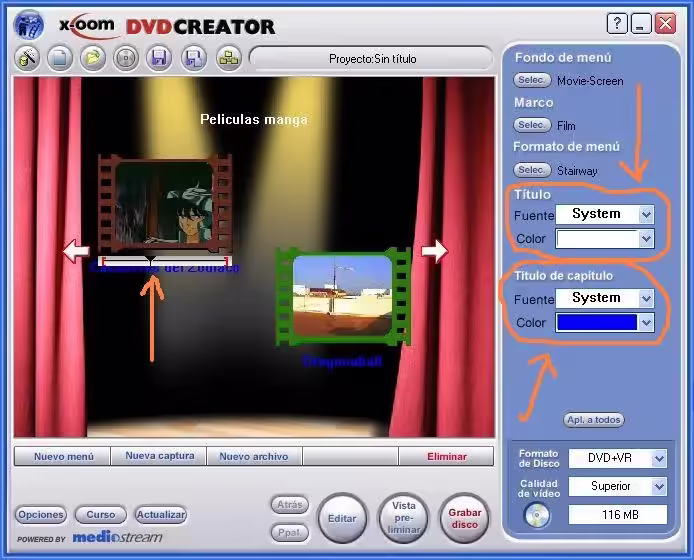This screenshot has height=560, width=694.
Task: Create a new project with the blank-page icon
Action: 60,58
